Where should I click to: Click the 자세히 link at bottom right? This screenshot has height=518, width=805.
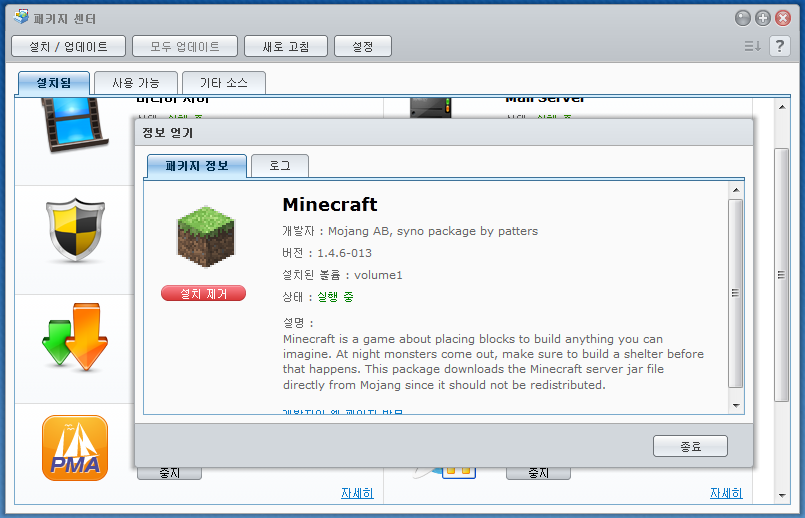[726, 493]
